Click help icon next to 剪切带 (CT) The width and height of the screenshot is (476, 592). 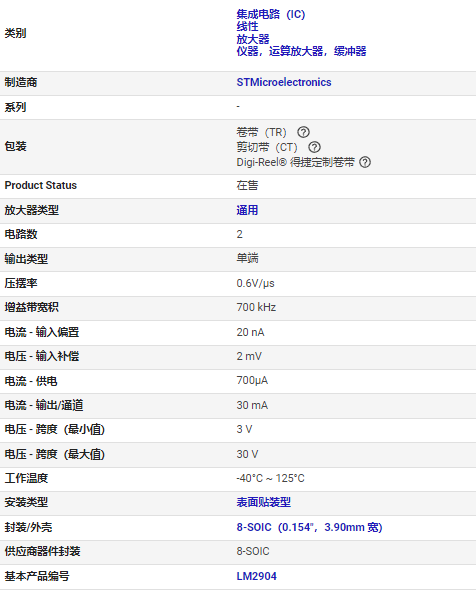(x=314, y=147)
